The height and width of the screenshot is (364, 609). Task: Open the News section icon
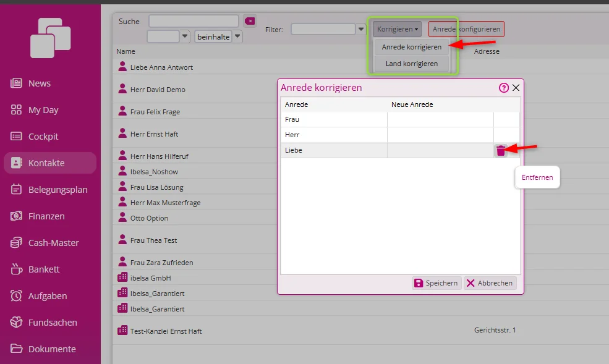tap(16, 83)
